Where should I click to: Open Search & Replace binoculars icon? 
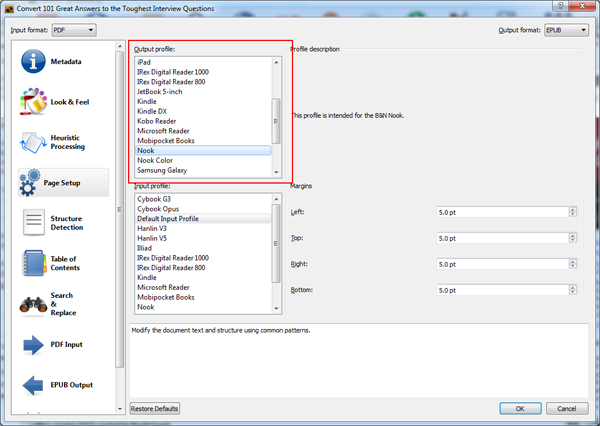[33, 304]
